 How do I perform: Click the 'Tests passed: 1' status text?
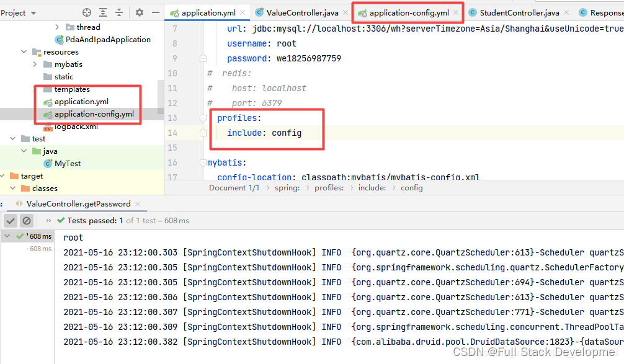pos(95,220)
